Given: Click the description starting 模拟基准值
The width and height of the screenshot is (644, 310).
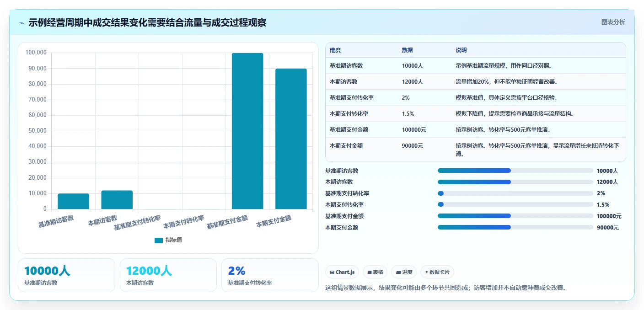Looking at the screenshot, I should pyautogui.click(x=506, y=98).
